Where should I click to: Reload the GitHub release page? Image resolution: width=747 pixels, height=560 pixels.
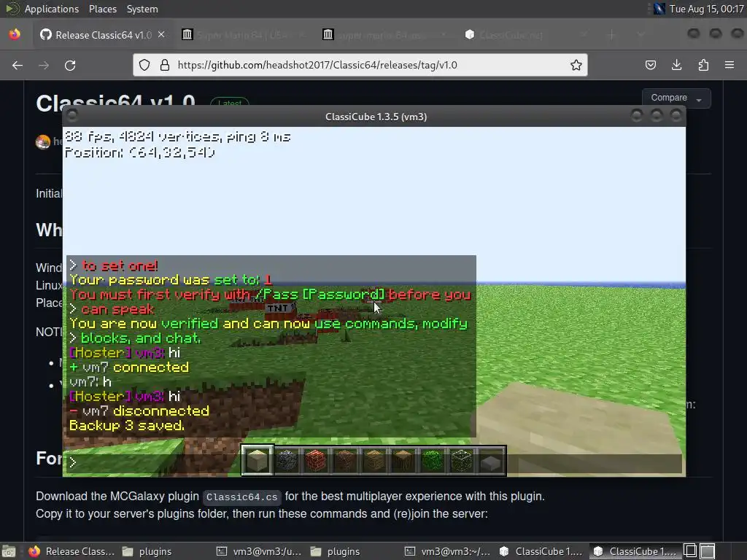70,65
